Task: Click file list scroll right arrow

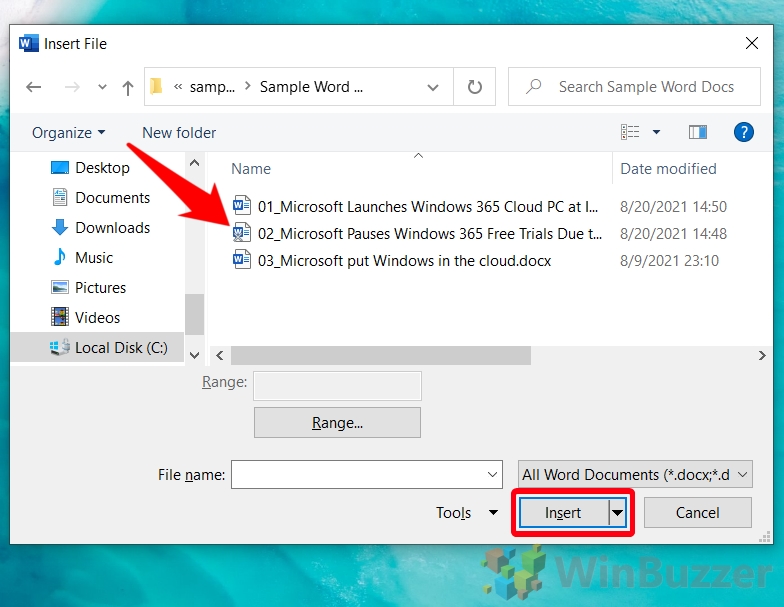Action: (762, 356)
